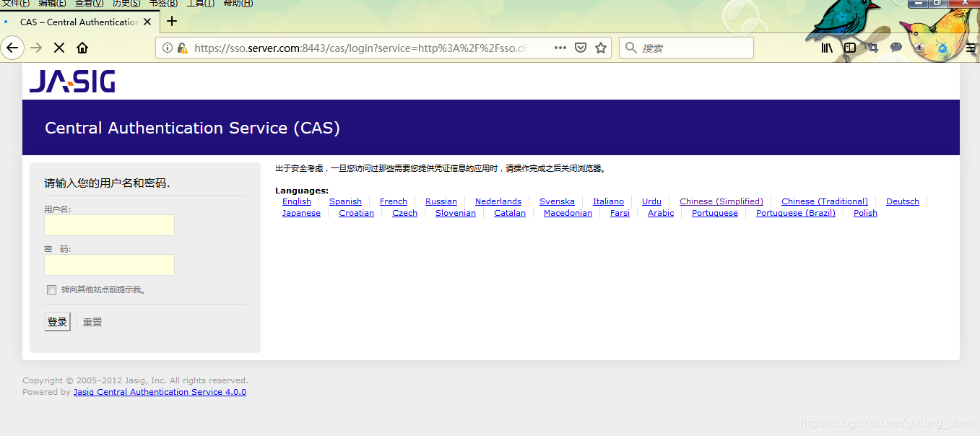Open the 帮助(H) menu
980x436 pixels.
click(x=238, y=3)
